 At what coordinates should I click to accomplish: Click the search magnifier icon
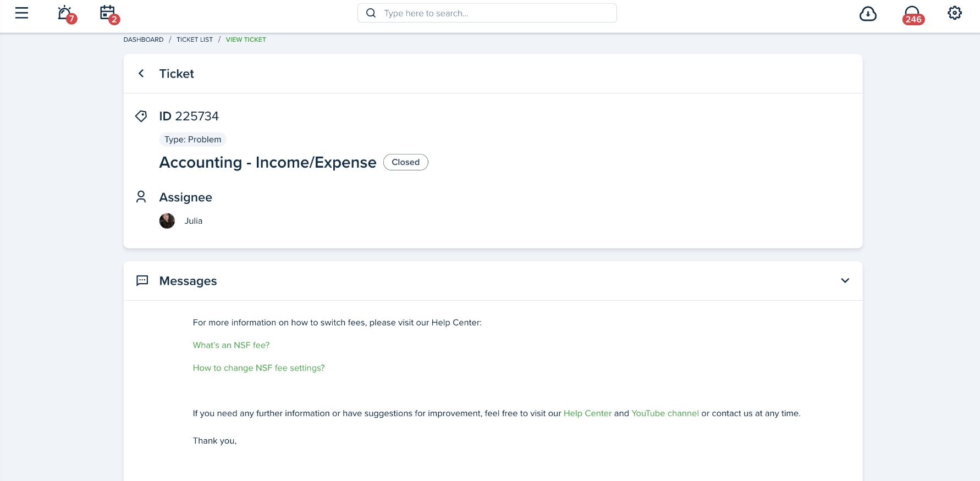point(371,13)
